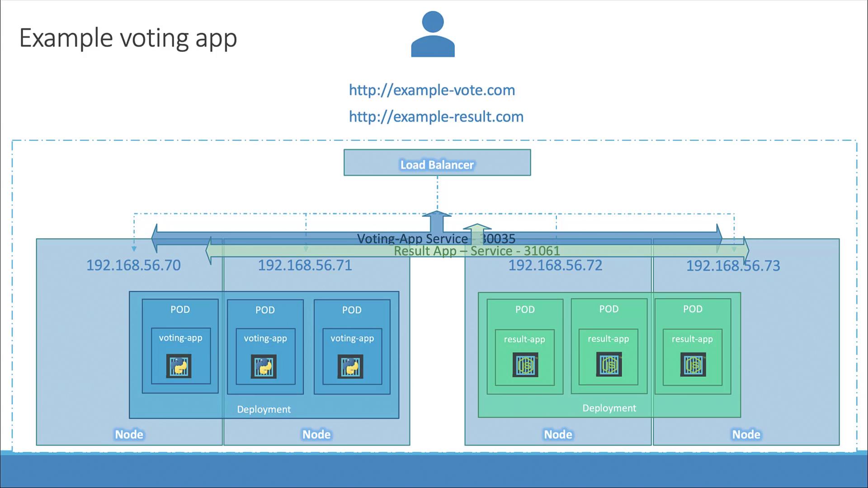Screen dimensions: 868x488
Task: Click Python icon in third voting-app pod
Action: pyautogui.click(x=350, y=366)
